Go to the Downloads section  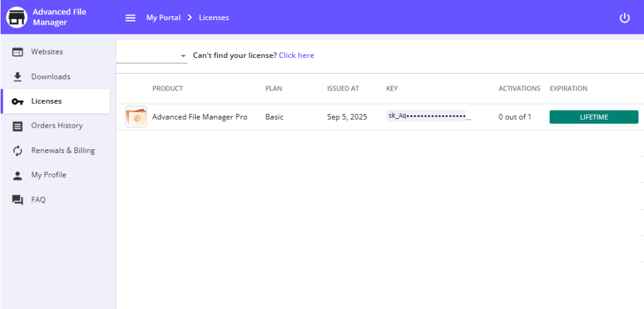(x=55, y=76)
